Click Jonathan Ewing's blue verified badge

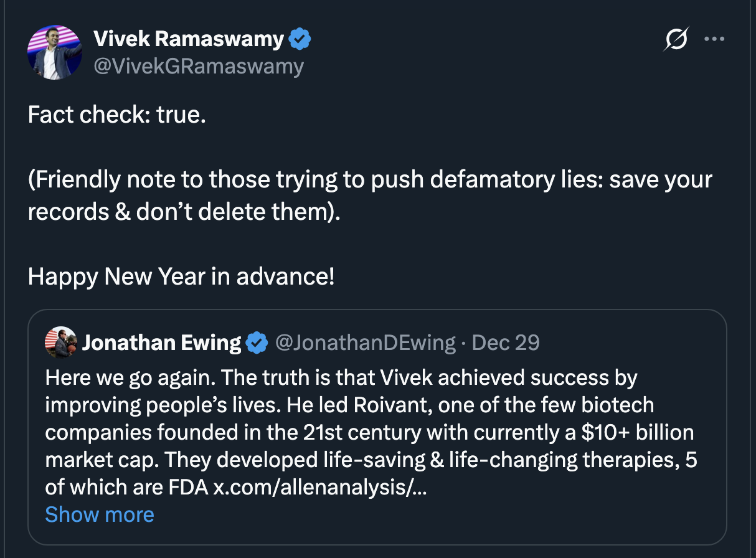click(256, 343)
